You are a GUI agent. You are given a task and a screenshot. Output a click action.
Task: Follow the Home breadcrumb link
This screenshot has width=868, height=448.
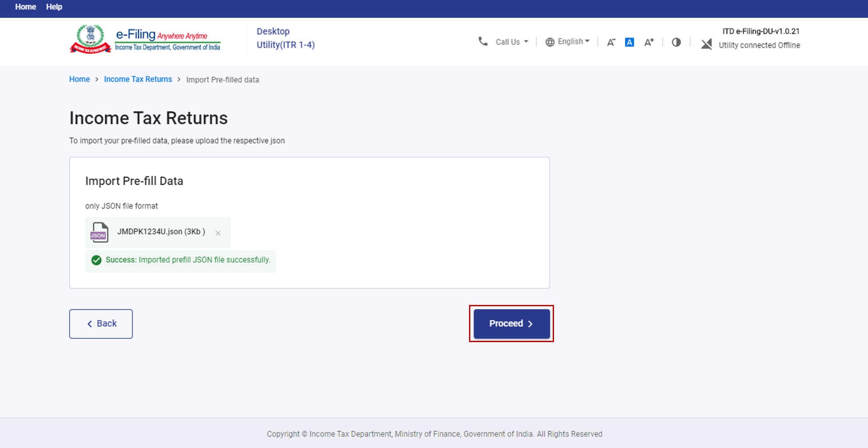click(x=79, y=79)
